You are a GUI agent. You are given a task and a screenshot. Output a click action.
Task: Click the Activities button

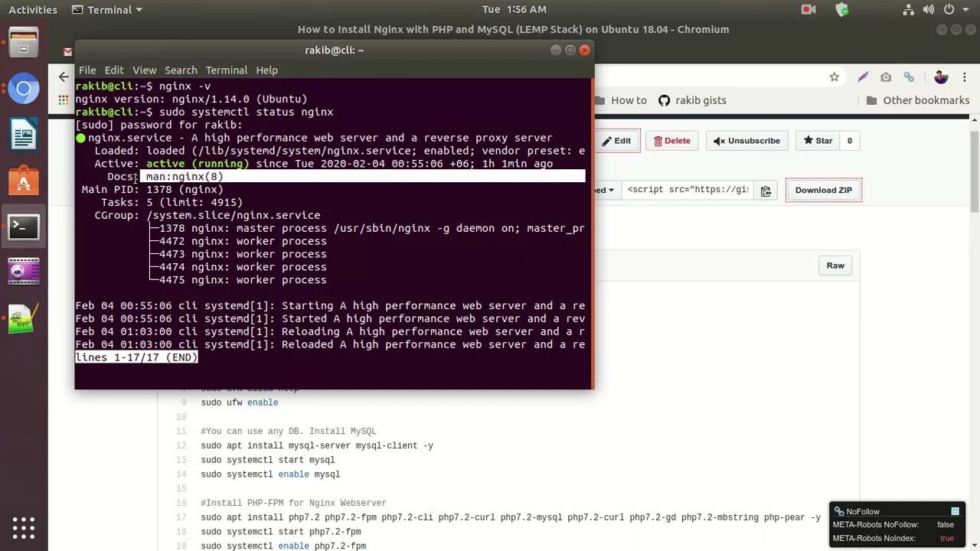point(33,9)
